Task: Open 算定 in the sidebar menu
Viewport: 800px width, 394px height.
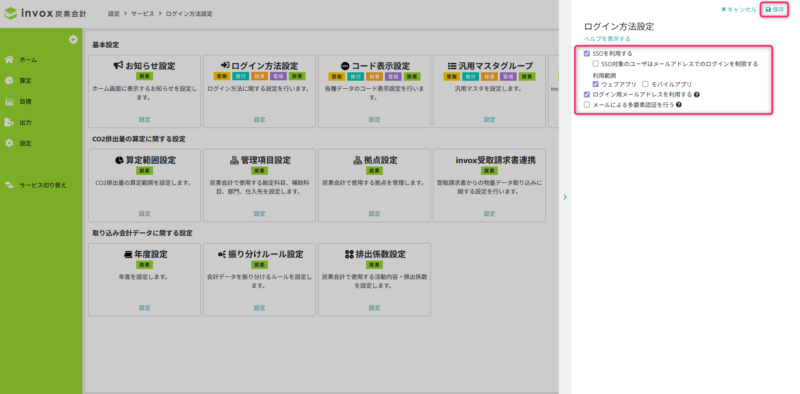Action: pos(26,81)
